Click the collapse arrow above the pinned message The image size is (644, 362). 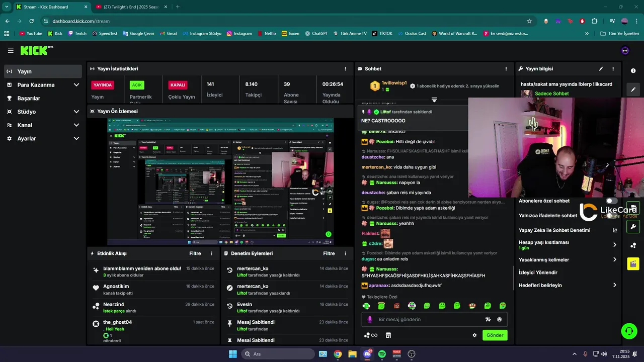coord(434,100)
